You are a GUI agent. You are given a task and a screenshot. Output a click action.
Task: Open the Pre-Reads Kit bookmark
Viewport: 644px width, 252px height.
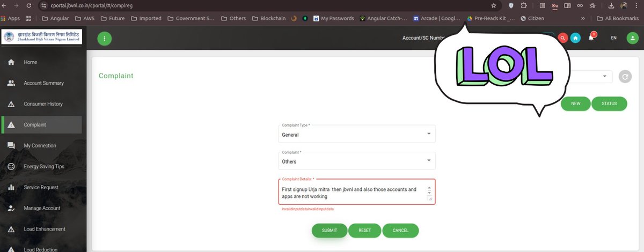[491, 18]
